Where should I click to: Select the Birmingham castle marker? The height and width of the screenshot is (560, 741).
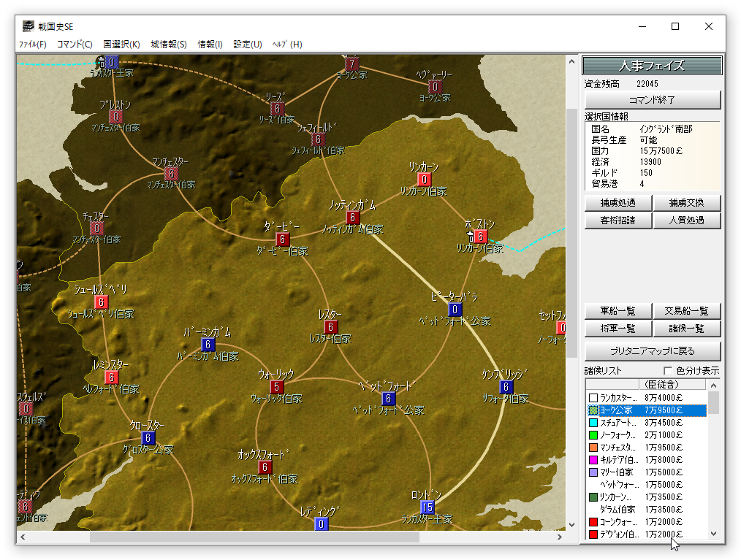pyautogui.click(x=208, y=345)
